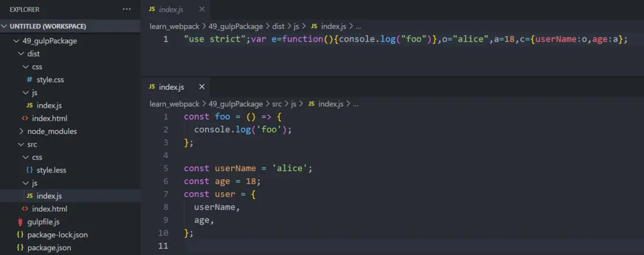Screen dimensions: 644x255
Task: Open package.json
Action: point(49,247)
